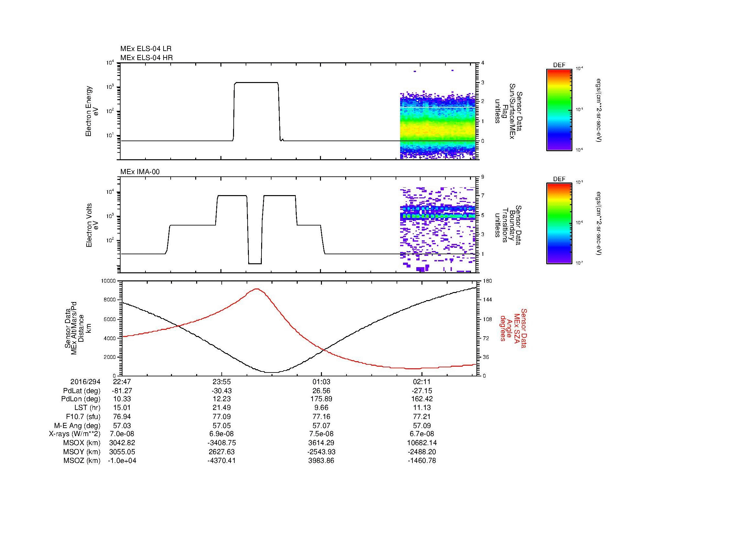Click the X-rays value 6.7e-08
The height and width of the screenshot is (534, 756).
coord(421,434)
